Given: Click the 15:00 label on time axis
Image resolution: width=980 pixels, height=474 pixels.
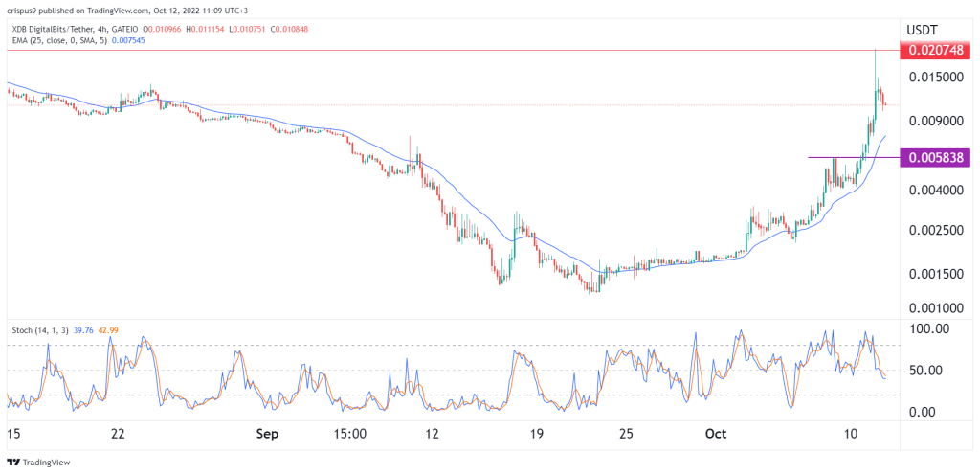Looking at the screenshot, I should click(348, 434).
